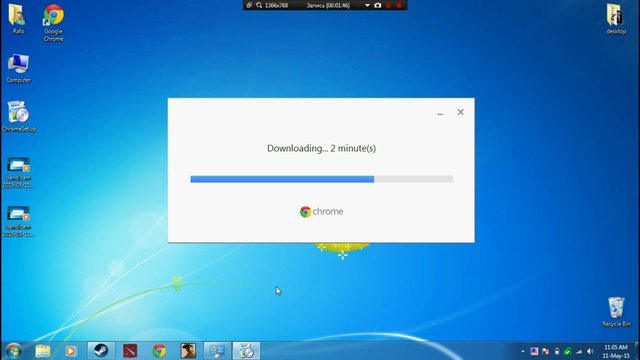Open the Google Chrome desktop shortcut

(x=53, y=23)
